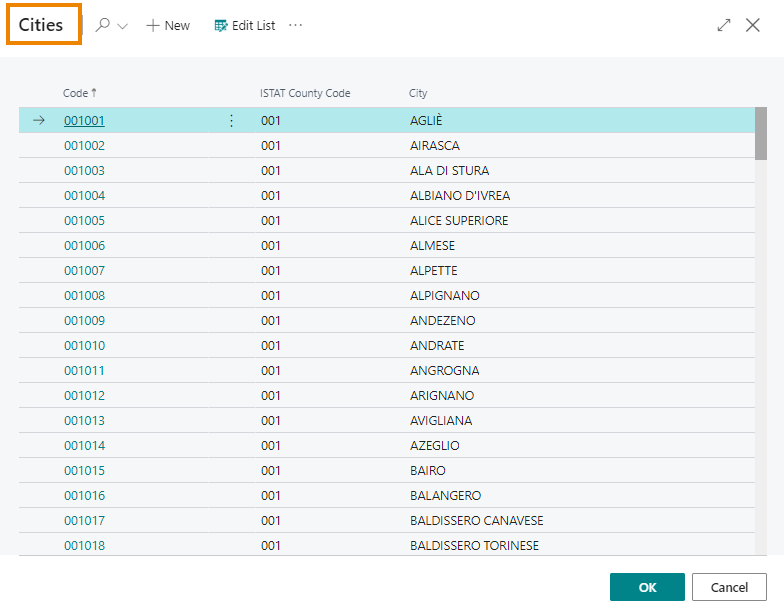Click the OK button
This screenshot has width=784, height=612.
pyautogui.click(x=647, y=587)
